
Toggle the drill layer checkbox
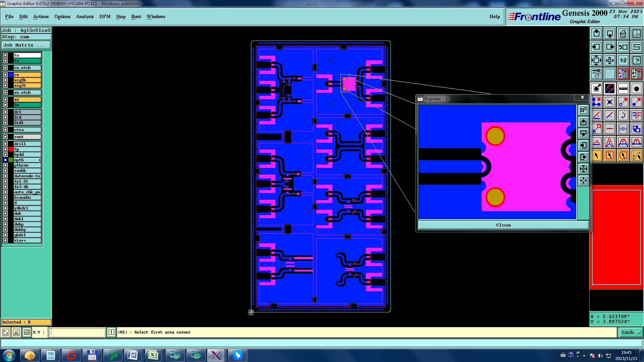coord(5,144)
